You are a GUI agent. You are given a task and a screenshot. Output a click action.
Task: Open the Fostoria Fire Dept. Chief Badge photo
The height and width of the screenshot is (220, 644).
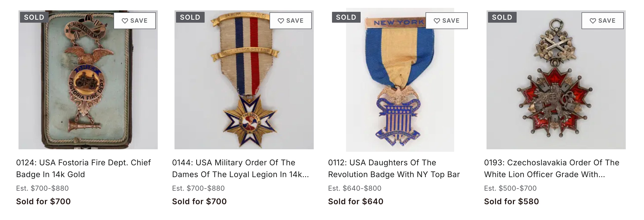point(88,85)
